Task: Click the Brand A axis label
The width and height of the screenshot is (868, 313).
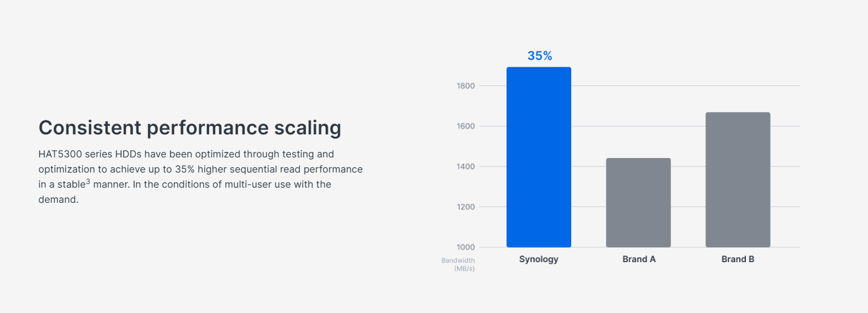Action: click(x=639, y=259)
